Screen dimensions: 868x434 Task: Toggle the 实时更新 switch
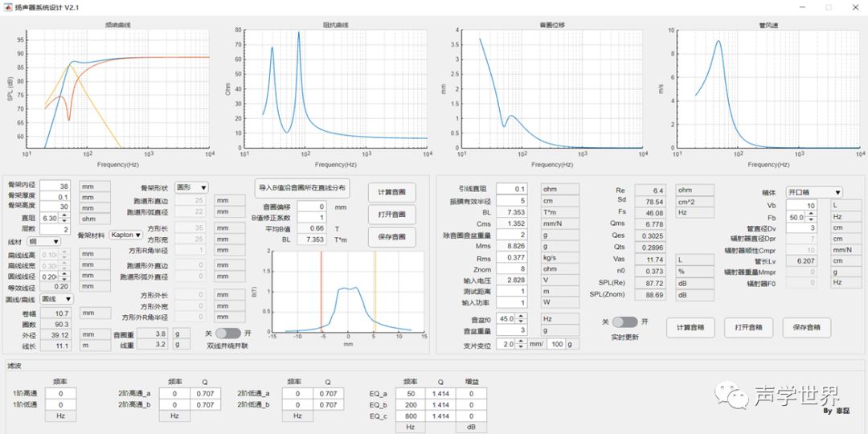coord(624,321)
